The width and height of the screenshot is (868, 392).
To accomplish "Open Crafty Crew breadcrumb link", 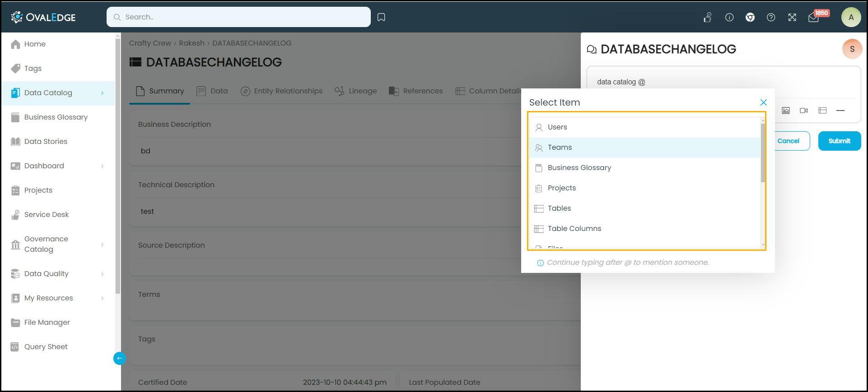I will [150, 43].
